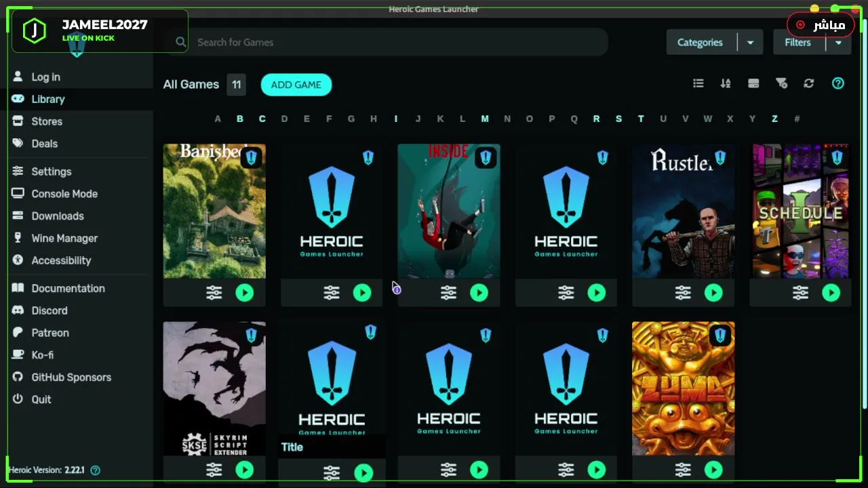Viewport: 868px width, 488px height.
Task: Click the funnel clear-filter icon
Action: pyautogui.click(x=781, y=83)
